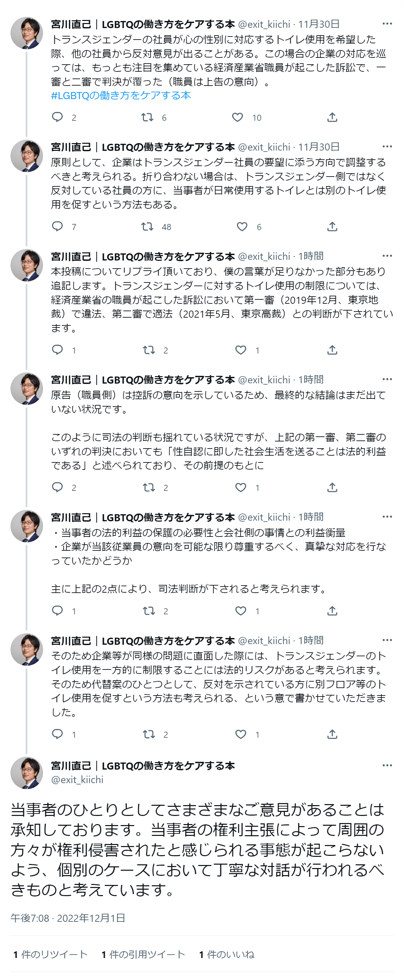Like the tweet about 法的リスク
The height and width of the screenshot is (980, 404).
click(241, 734)
